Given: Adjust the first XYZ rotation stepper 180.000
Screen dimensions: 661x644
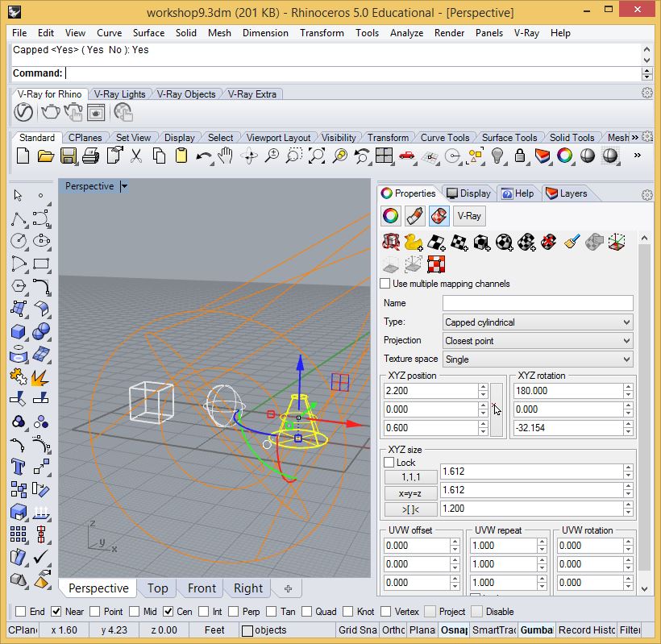Looking at the screenshot, I should click(628, 391).
